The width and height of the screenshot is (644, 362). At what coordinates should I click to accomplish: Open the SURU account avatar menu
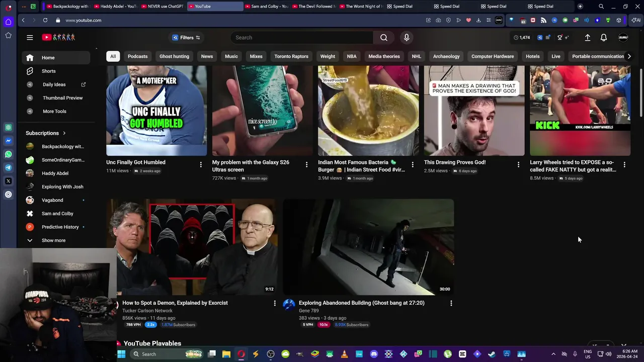pyautogui.click(x=623, y=37)
